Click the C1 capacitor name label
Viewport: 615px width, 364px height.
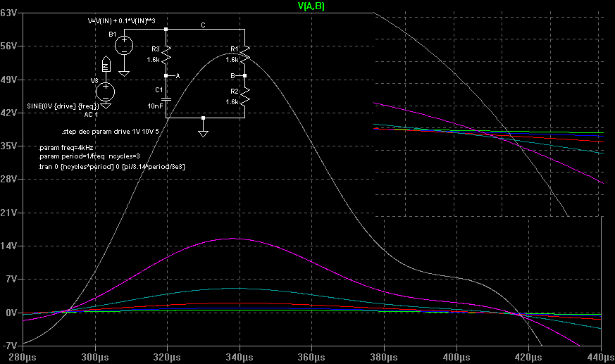(159, 89)
